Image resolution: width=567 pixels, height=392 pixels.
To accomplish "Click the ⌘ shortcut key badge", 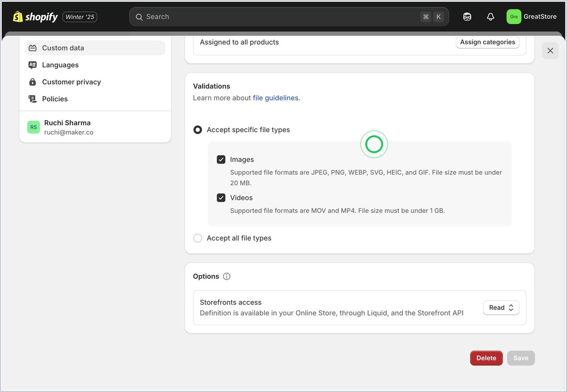I will [x=426, y=17].
